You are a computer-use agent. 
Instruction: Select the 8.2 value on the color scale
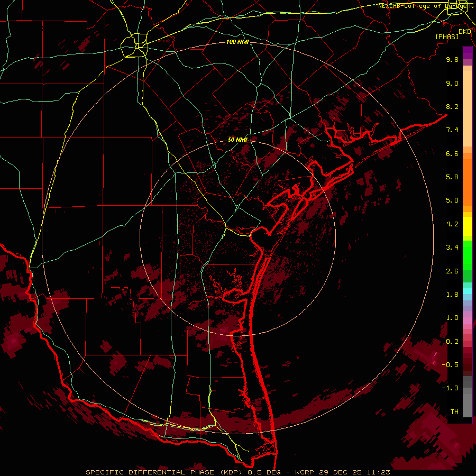coord(452,106)
